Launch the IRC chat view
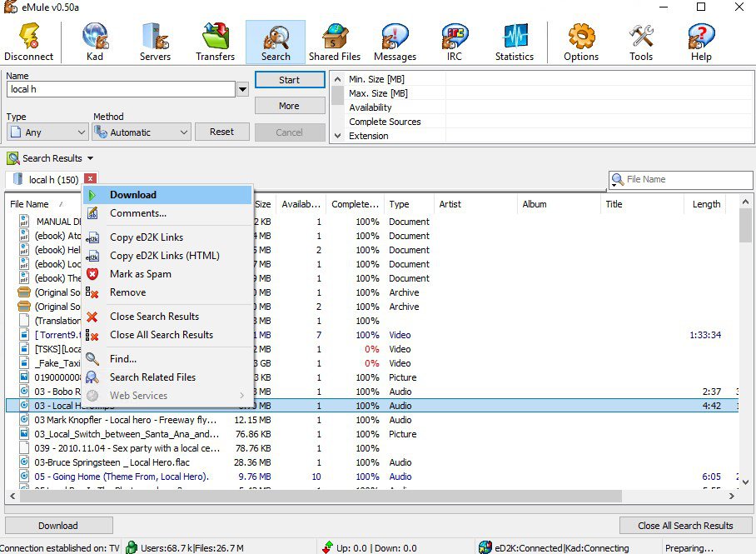 pyautogui.click(x=455, y=42)
